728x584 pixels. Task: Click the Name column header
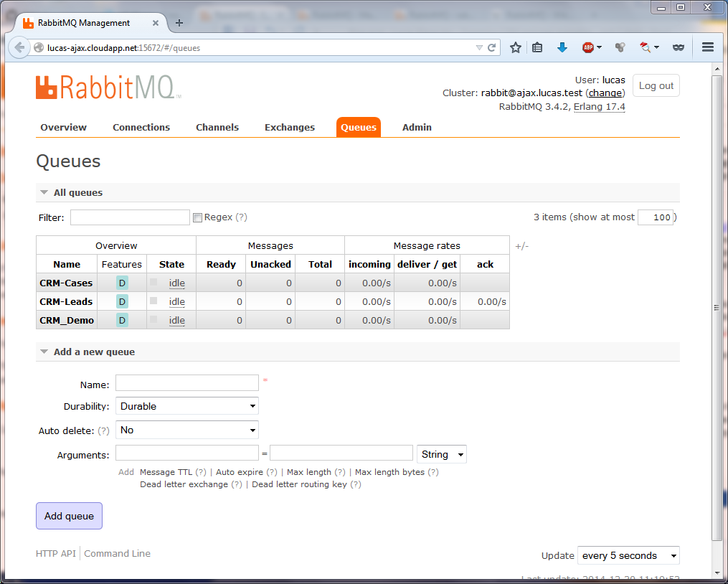67,264
